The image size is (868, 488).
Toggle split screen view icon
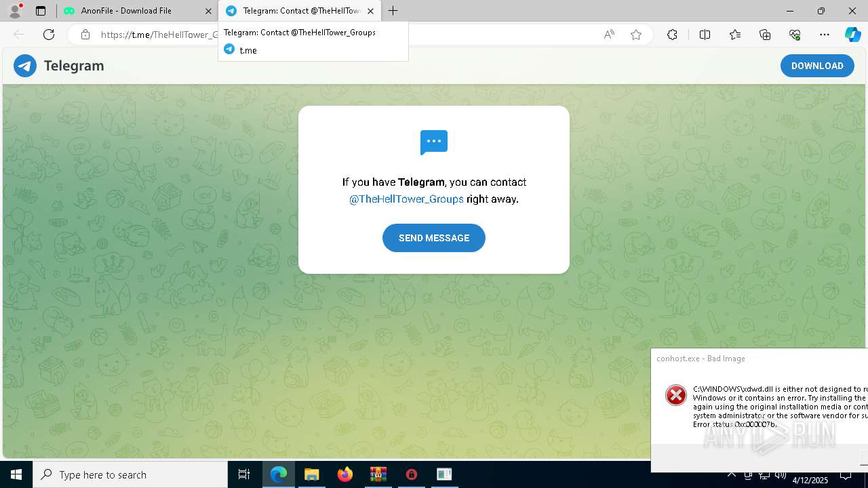click(705, 35)
